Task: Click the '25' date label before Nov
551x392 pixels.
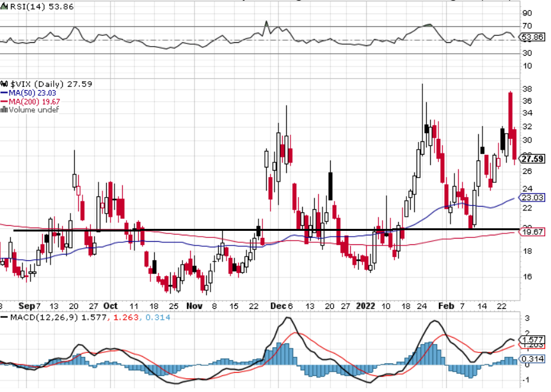Action: 174,306
